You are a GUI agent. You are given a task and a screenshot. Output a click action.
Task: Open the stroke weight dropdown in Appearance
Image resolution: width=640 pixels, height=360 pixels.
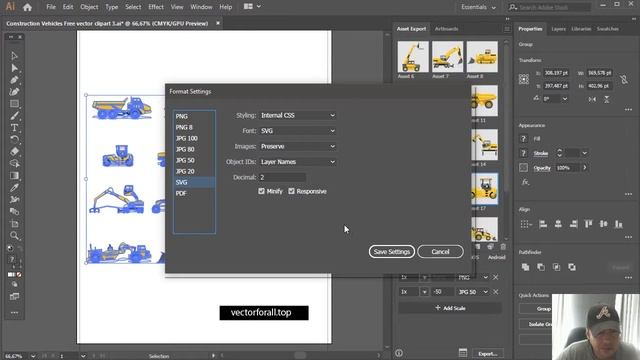[x=584, y=153]
